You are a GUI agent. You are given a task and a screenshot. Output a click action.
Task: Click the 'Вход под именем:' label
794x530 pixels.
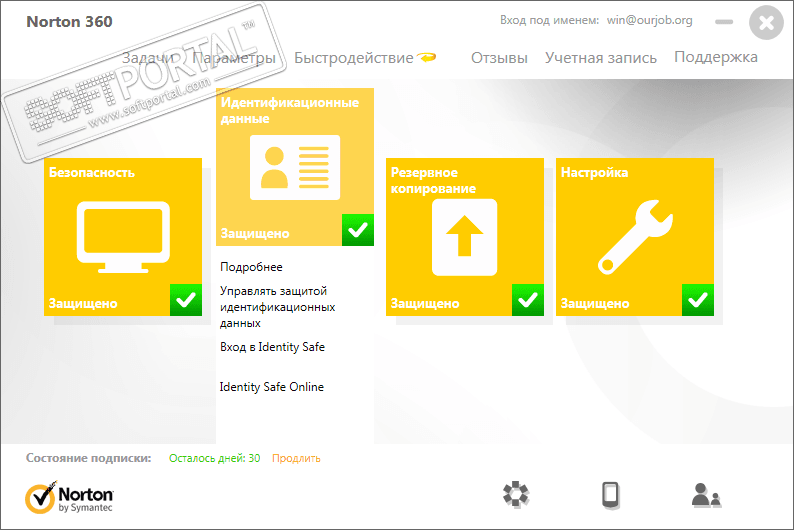[x=549, y=20]
